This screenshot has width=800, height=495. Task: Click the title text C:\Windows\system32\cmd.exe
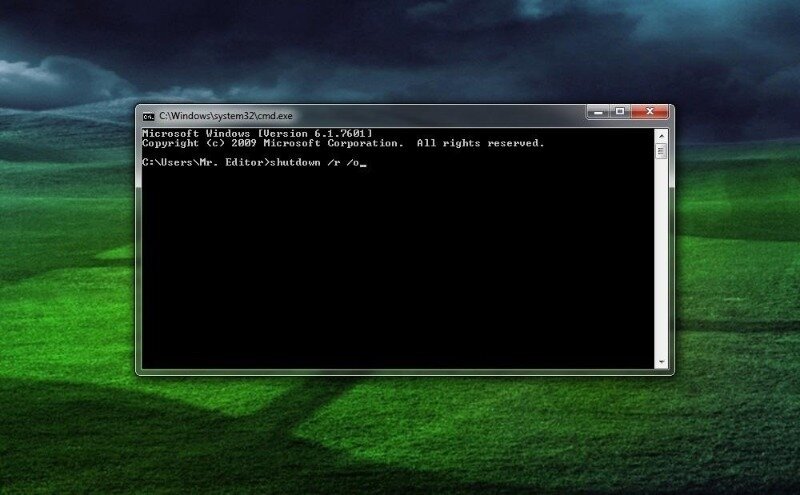tap(226, 116)
